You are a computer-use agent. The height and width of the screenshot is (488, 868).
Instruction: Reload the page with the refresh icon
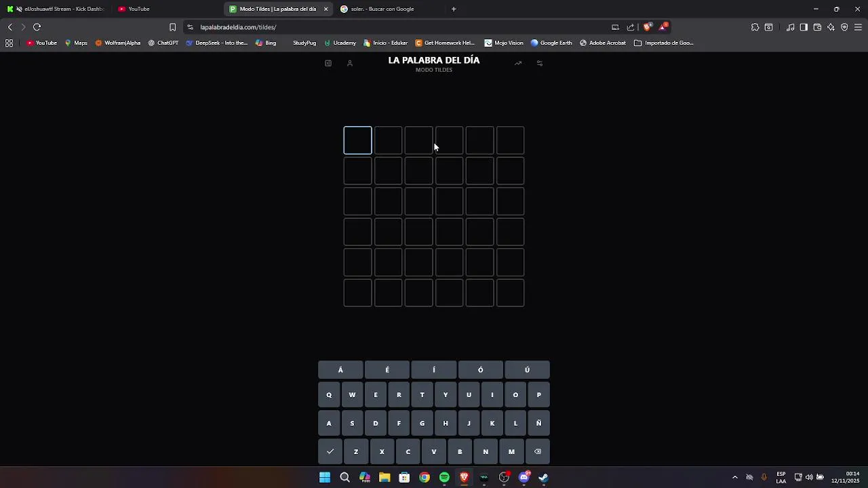click(x=37, y=27)
